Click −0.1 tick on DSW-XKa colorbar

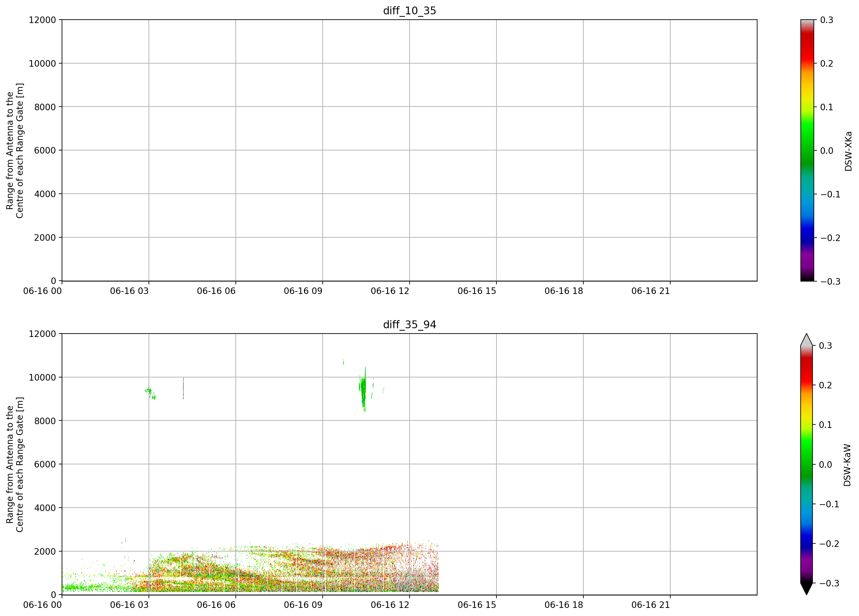[830, 194]
